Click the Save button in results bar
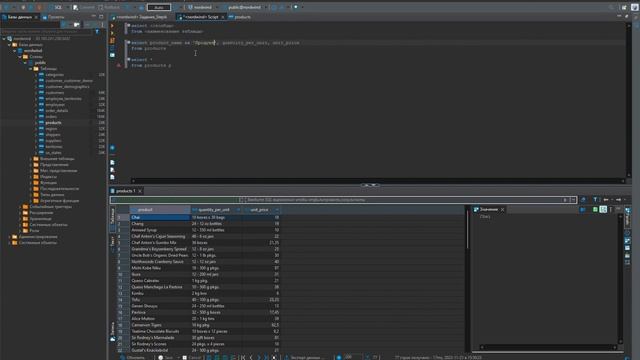Image resolution: width=640 pixels, height=360 pixels. pos(166,358)
